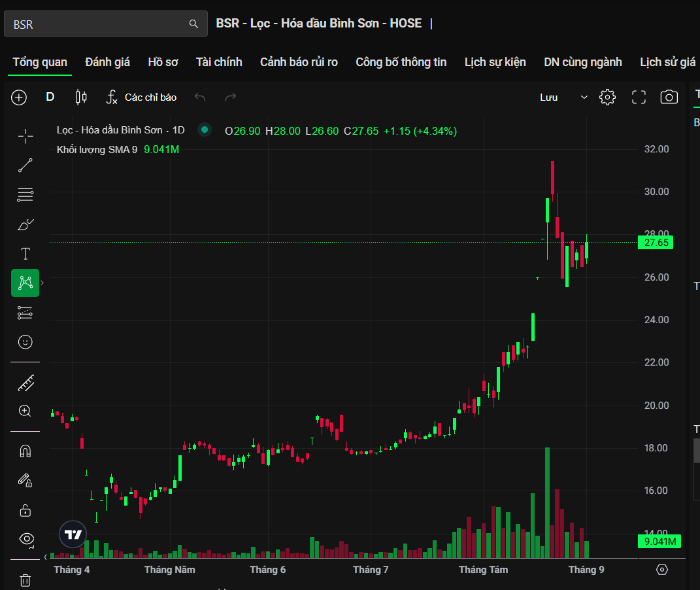Expand the Lưu layout dropdown arrow

pyautogui.click(x=584, y=97)
